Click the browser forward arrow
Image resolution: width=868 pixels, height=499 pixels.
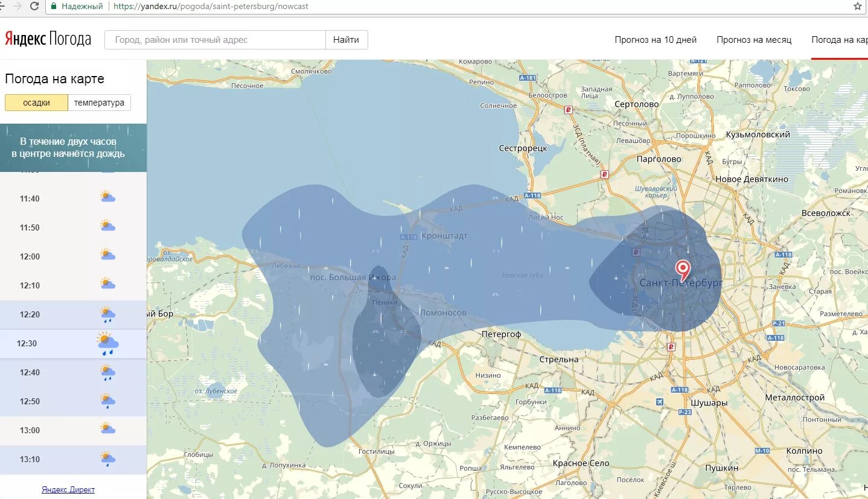click(18, 6)
